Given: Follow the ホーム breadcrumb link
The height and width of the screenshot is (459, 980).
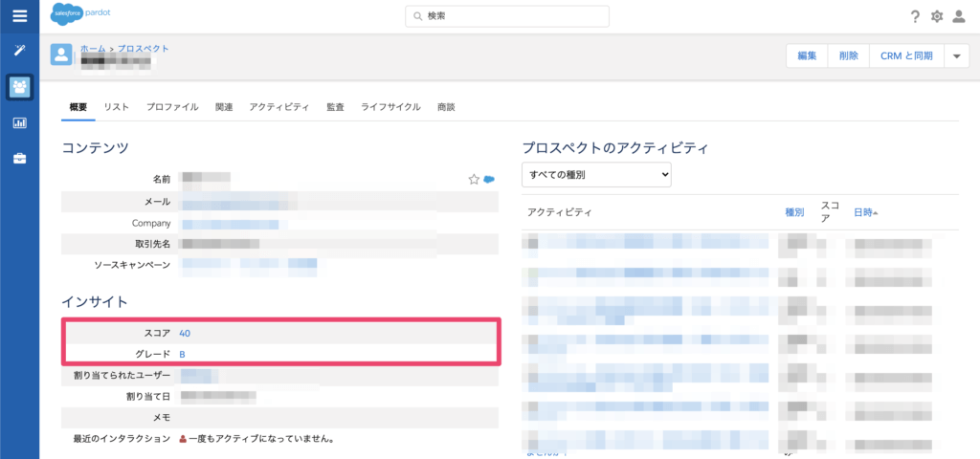Looking at the screenshot, I should click(x=93, y=49).
